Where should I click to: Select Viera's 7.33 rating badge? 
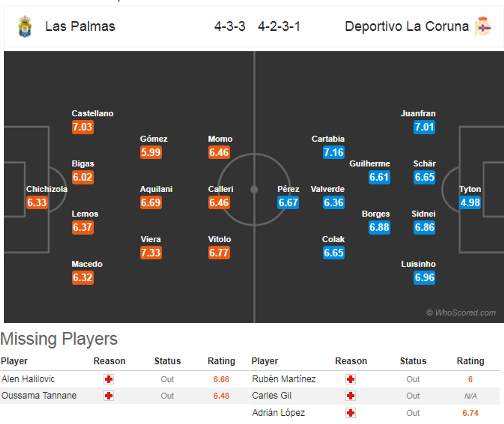point(151,253)
